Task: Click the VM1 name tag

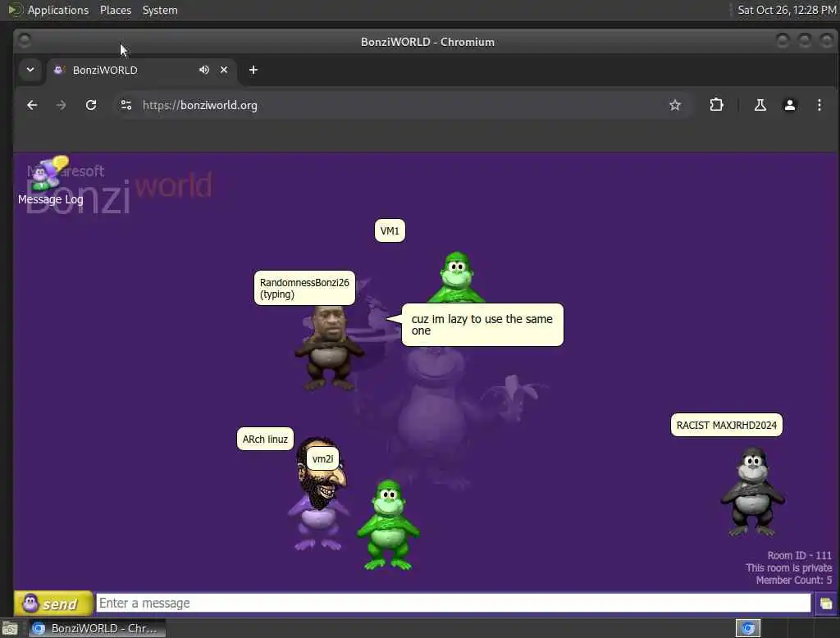Action: (x=390, y=231)
